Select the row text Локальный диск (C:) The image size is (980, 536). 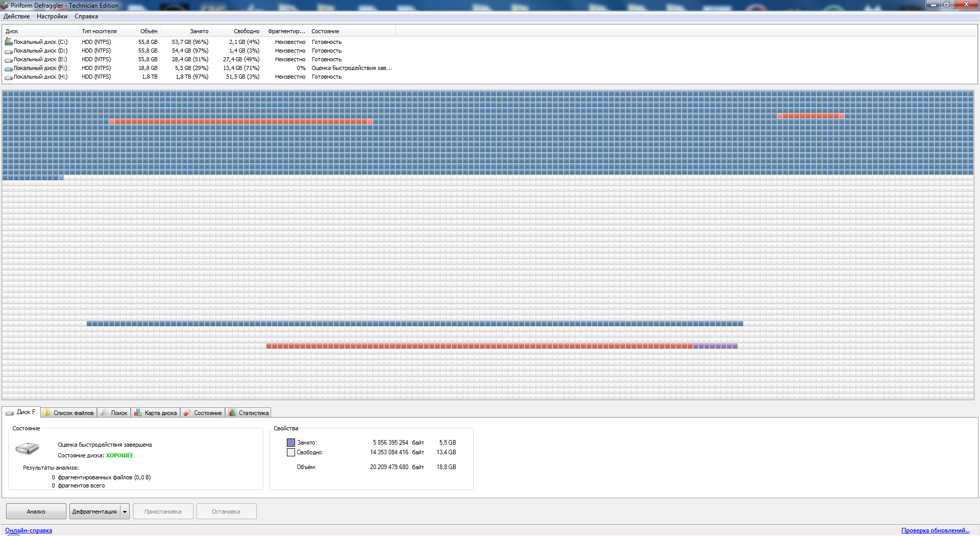coord(40,42)
